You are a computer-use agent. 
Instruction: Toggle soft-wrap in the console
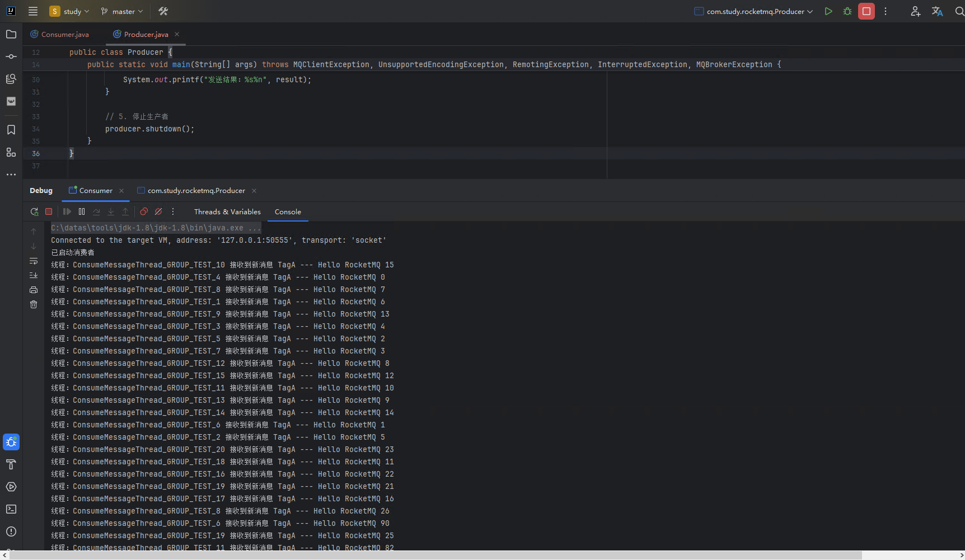(x=34, y=261)
